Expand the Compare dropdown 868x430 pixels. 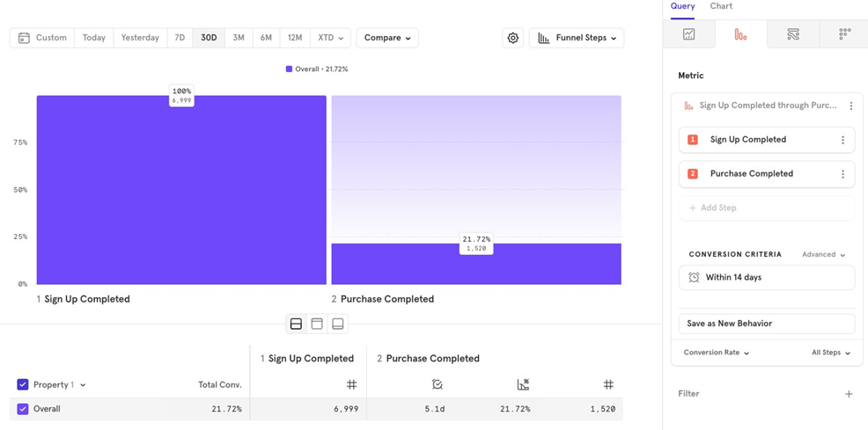(x=387, y=38)
